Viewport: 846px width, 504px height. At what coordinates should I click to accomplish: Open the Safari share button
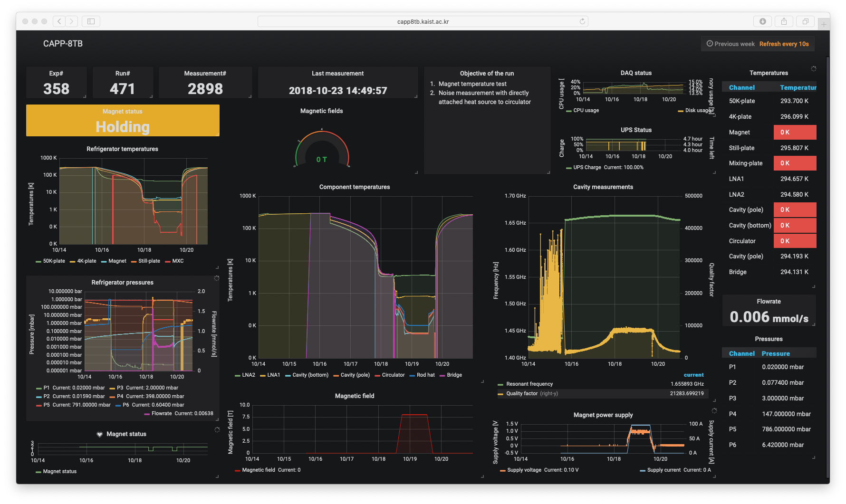coord(784,21)
